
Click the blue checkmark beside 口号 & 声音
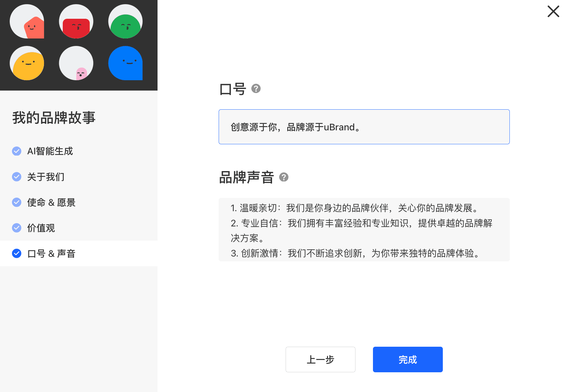[x=17, y=253]
